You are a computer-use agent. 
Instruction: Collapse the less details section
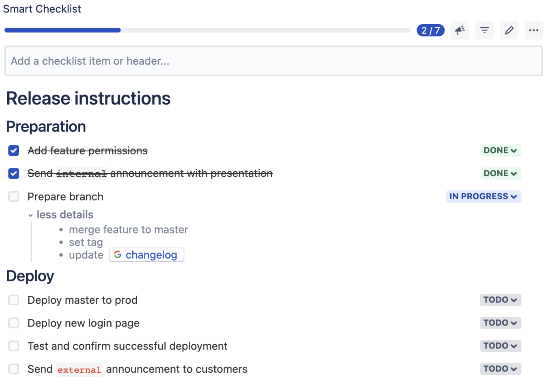point(61,215)
